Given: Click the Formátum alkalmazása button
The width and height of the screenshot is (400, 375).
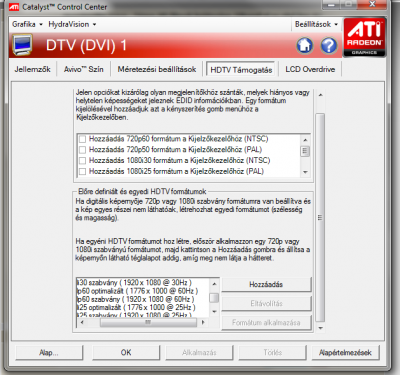Looking at the screenshot, I should pos(266,323).
